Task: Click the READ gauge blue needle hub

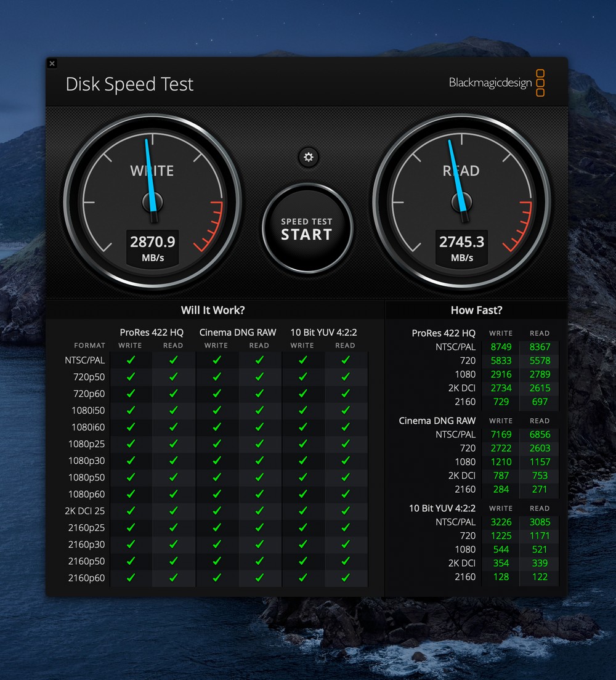Action: click(461, 201)
